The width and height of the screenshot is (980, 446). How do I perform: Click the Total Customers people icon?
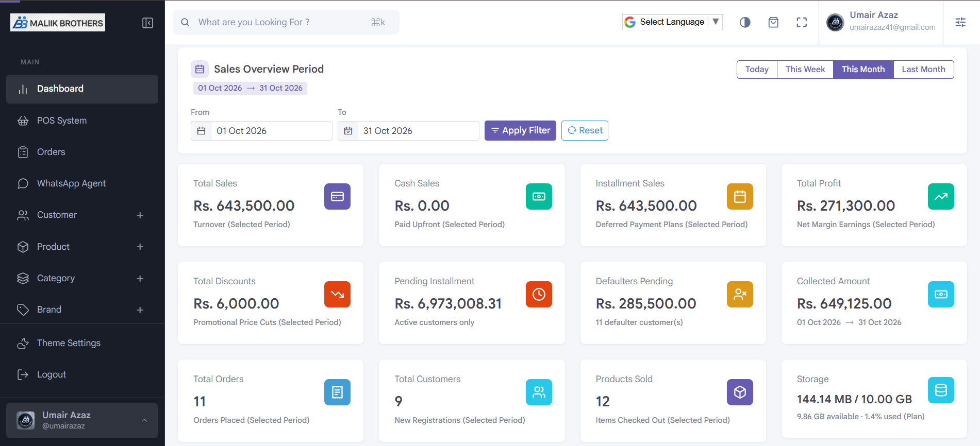(x=539, y=392)
